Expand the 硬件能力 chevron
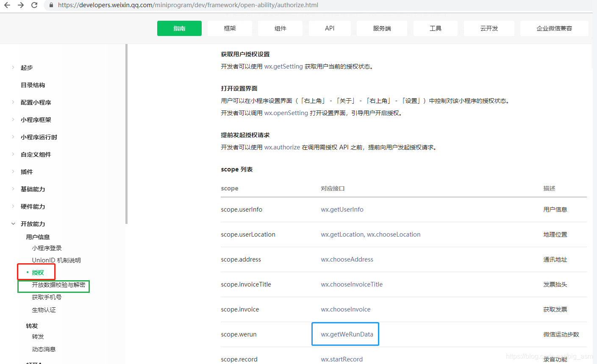The image size is (597, 364). [13, 206]
